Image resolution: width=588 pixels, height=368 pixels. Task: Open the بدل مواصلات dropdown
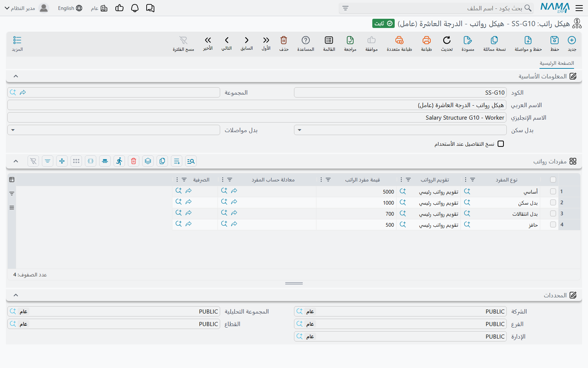tap(114, 130)
